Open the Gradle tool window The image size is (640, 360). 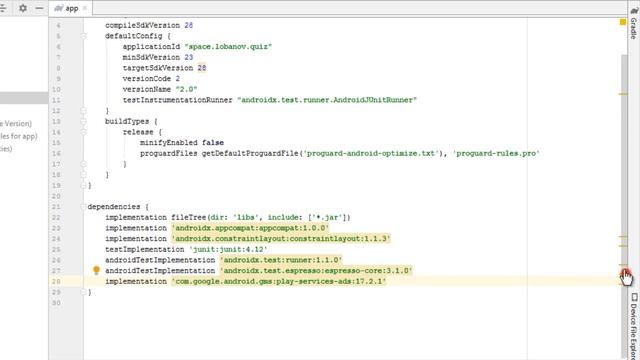pyautogui.click(x=634, y=24)
